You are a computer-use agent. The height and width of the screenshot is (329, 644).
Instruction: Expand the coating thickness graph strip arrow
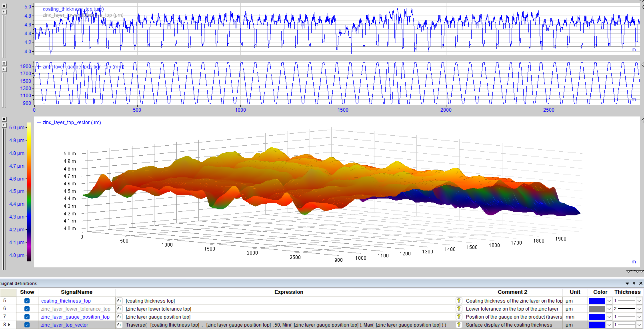4,12
